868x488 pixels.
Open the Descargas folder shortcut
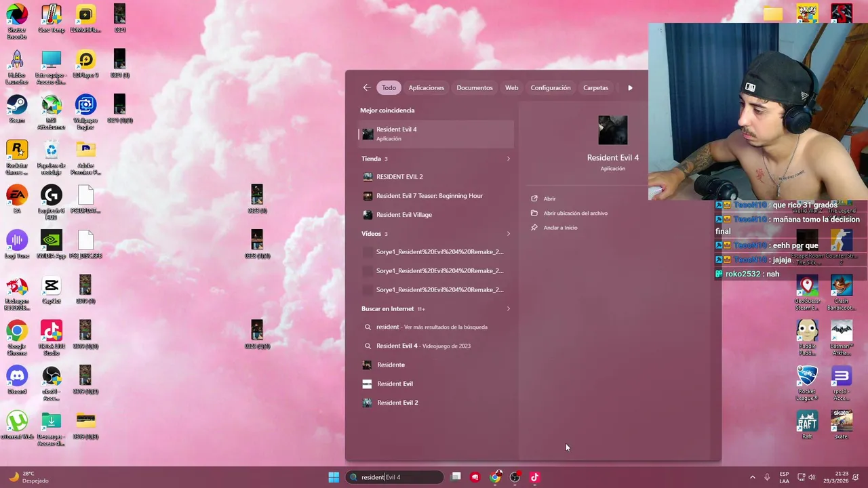click(x=51, y=429)
